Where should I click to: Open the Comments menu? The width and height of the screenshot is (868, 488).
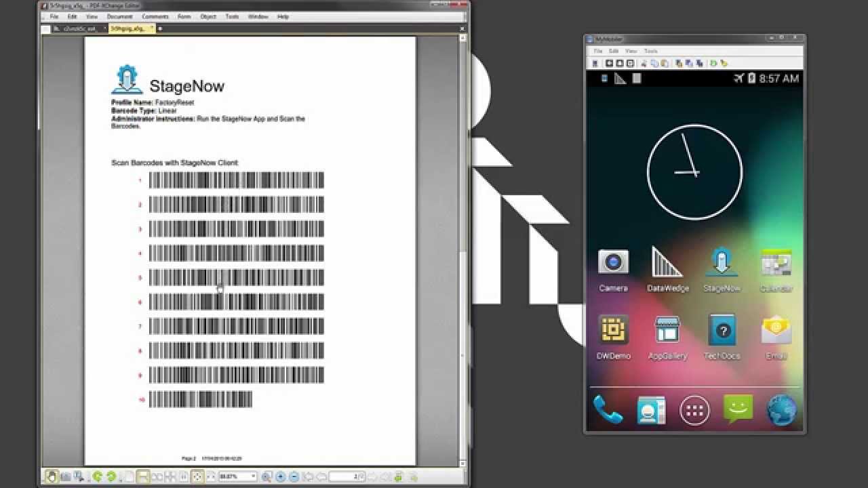156,16
